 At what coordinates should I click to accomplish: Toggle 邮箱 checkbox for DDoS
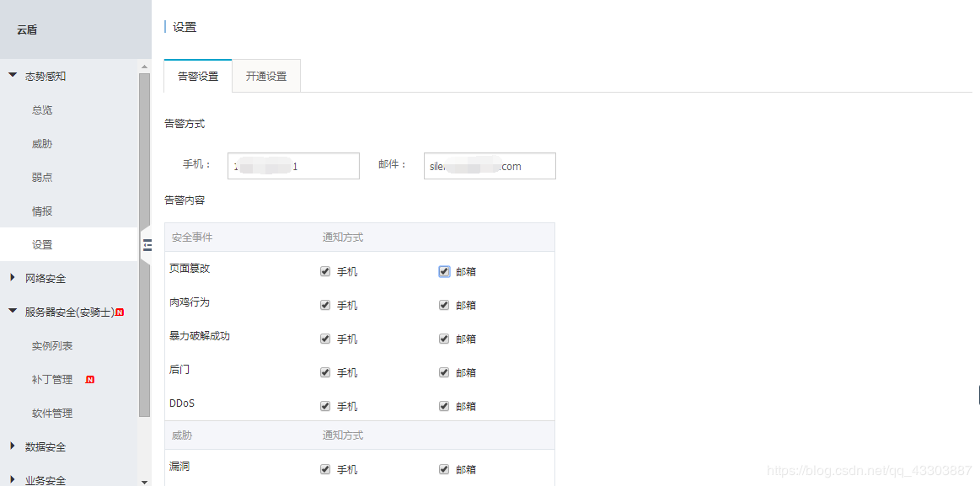[444, 406]
